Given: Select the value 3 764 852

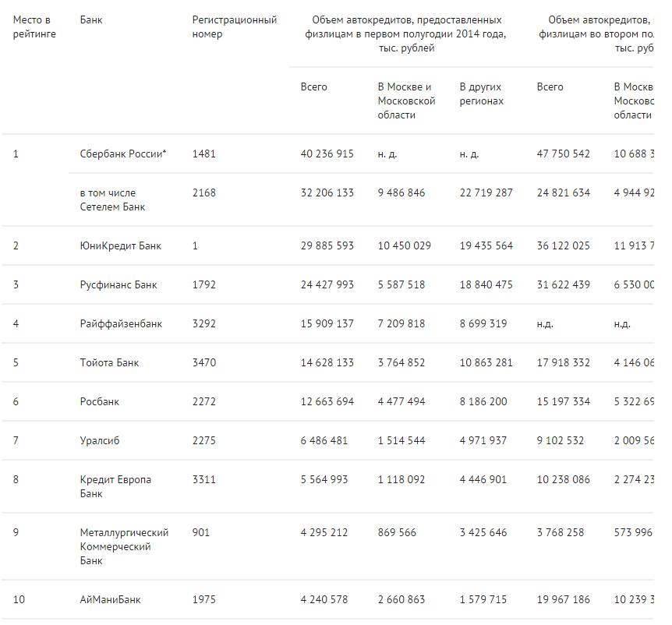Looking at the screenshot, I should tap(401, 363).
